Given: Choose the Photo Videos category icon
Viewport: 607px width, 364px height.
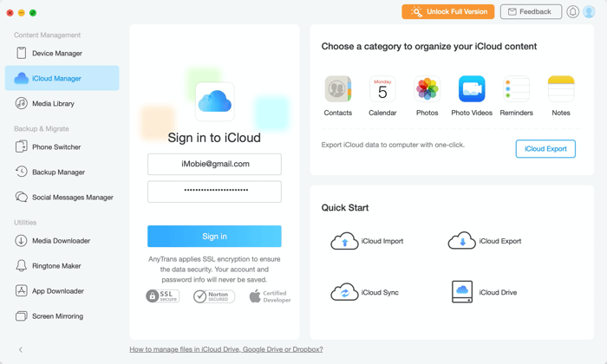Looking at the screenshot, I should 472,89.
